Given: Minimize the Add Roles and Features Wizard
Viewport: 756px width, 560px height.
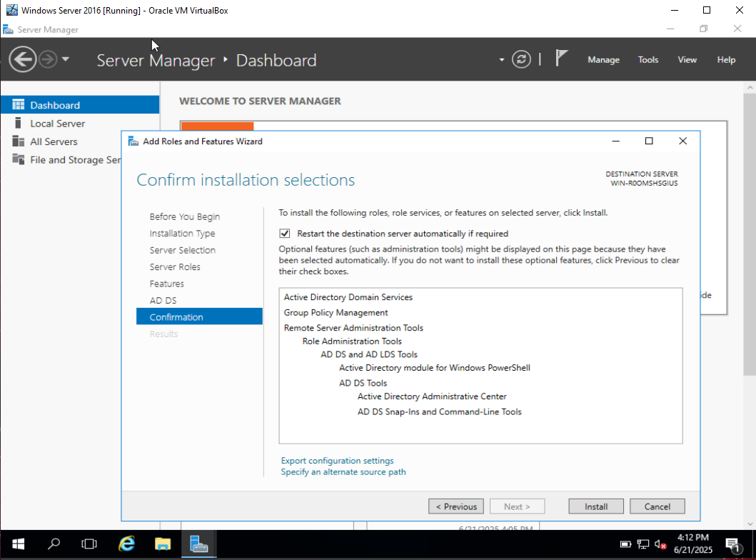Looking at the screenshot, I should 615,141.
